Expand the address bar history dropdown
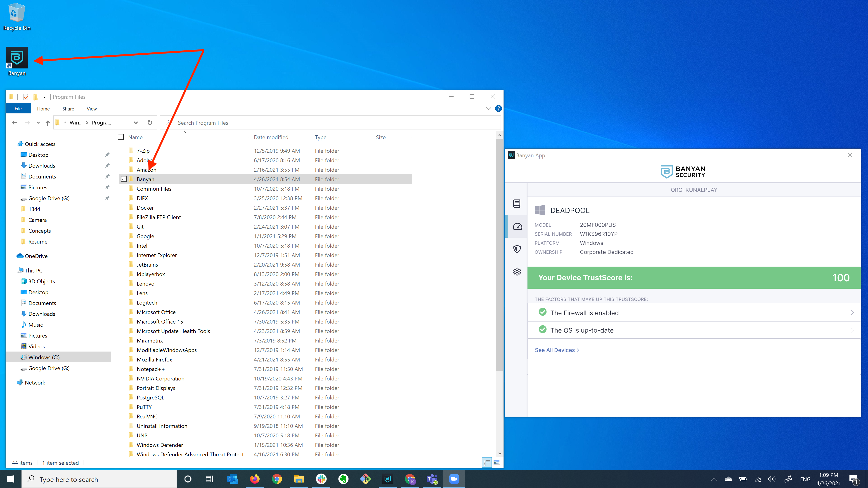 [136, 123]
